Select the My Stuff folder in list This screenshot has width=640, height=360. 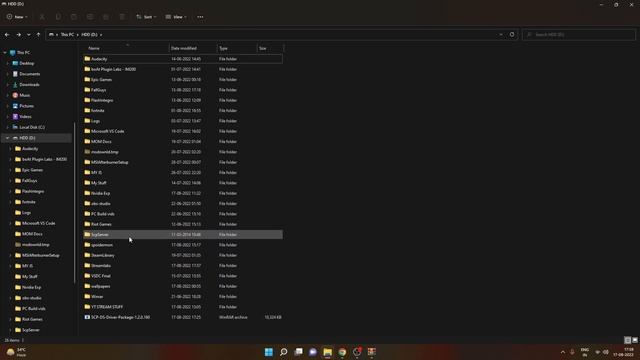183,183
